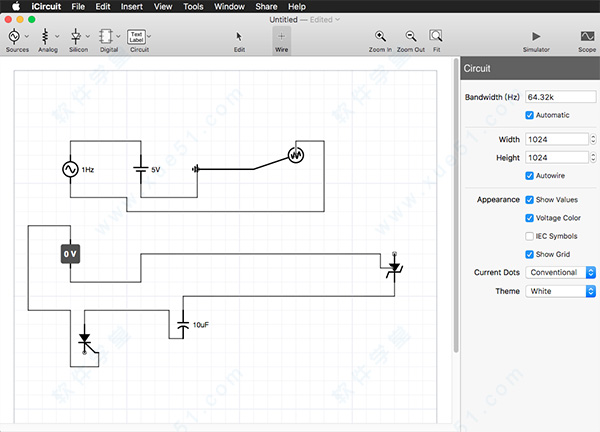Select the 10uF capacitor symbol
The width and height of the screenshot is (600, 432).
click(183, 324)
